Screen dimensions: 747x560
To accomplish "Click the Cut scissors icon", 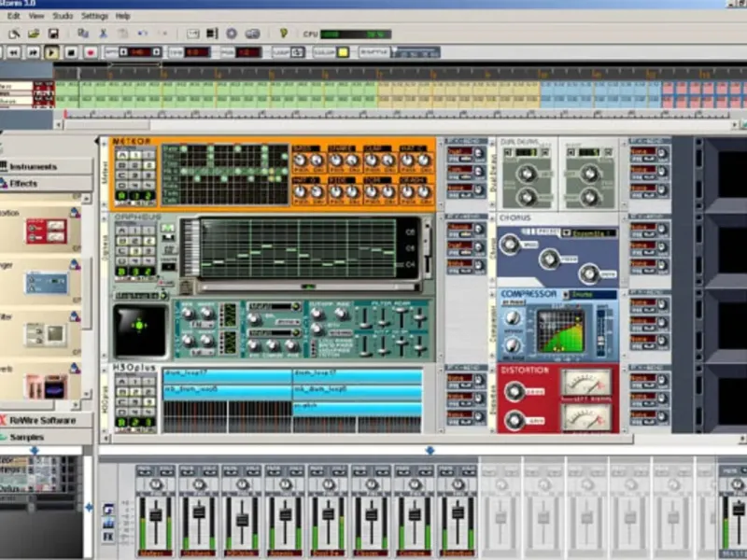I will [x=103, y=34].
